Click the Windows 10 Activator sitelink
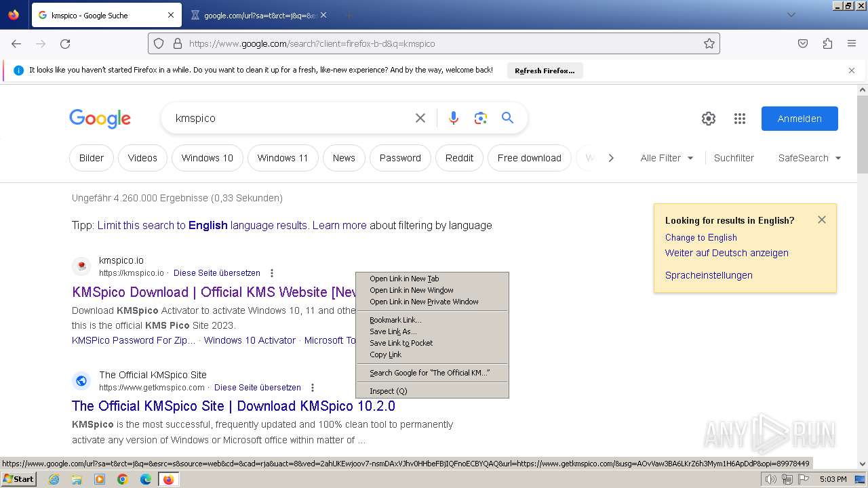Image resolution: width=868 pixels, height=488 pixels. click(250, 340)
